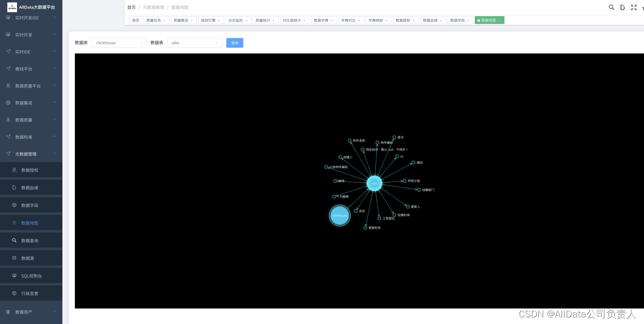This screenshot has height=324, width=644.
Task: Expand the 数据资产 sidebar menu
Action: pyautogui.click(x=31, y=312)
